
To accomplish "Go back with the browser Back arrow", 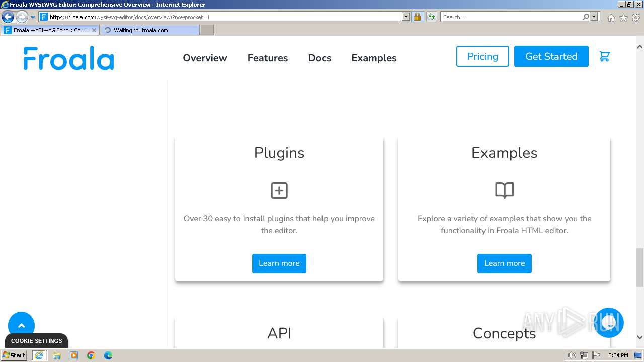I will 8,17.
